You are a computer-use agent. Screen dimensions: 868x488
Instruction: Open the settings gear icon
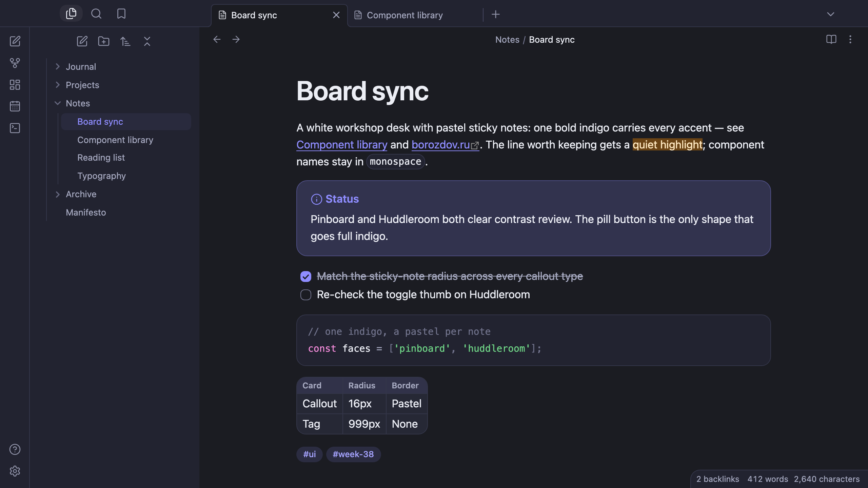click(x=15, y=471)
